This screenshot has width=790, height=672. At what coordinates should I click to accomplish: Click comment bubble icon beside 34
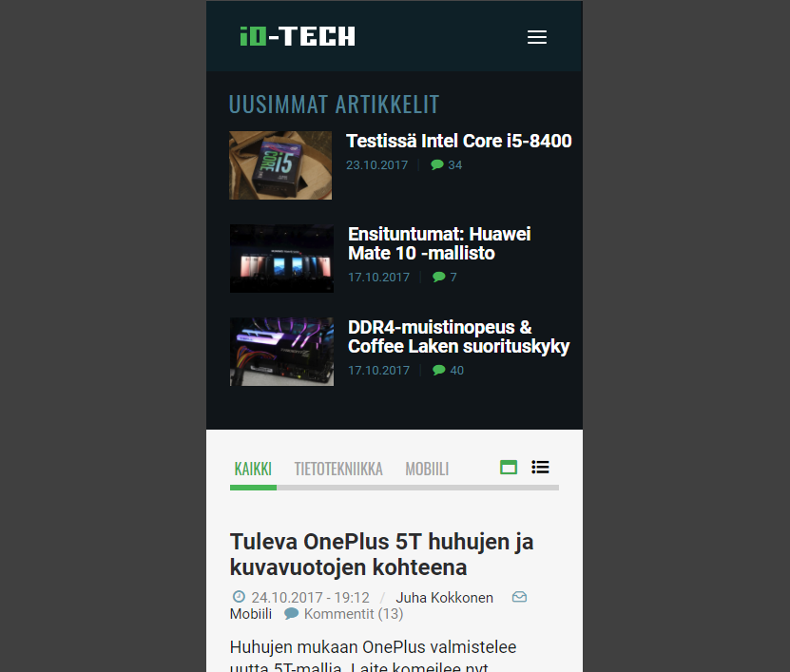coord(436,164)
